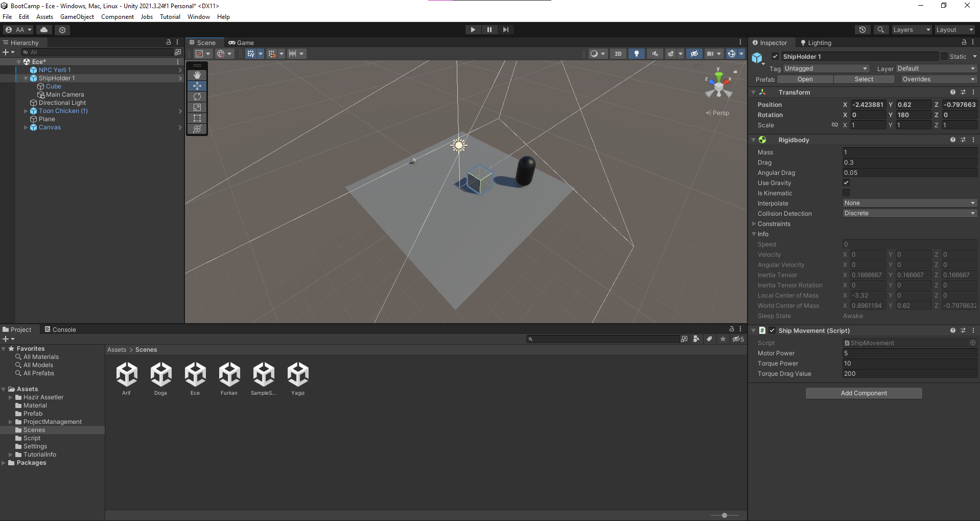Image resolution: width=980 pixels, height=521 pixels.
Task: Expand Toon Chicken (1) in hierarchy
Action: point(26,111)
